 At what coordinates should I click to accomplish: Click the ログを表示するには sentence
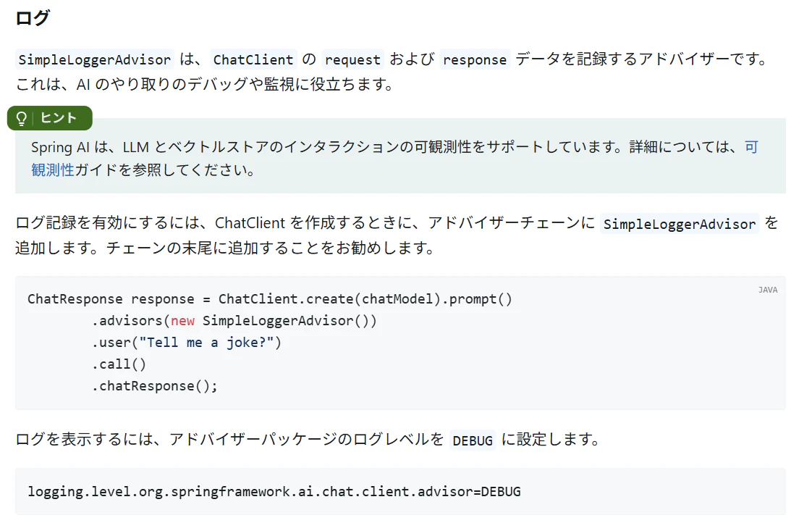(x=308, y=440)
